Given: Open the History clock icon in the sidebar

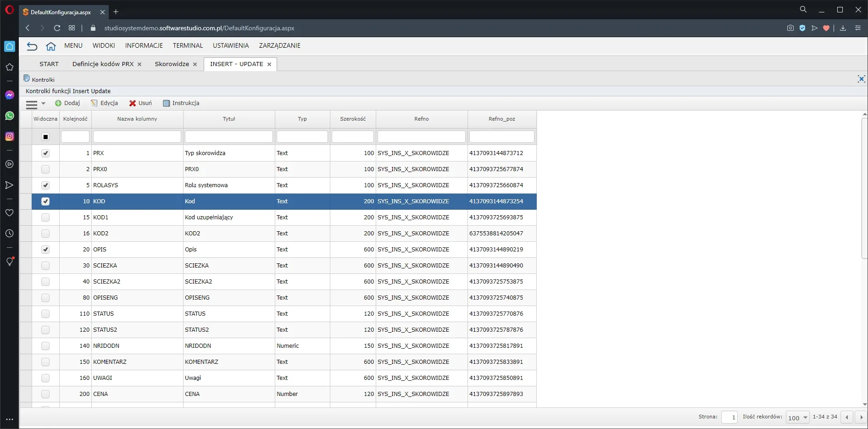Looking at the screenshot, I should (x=10, y=234).
